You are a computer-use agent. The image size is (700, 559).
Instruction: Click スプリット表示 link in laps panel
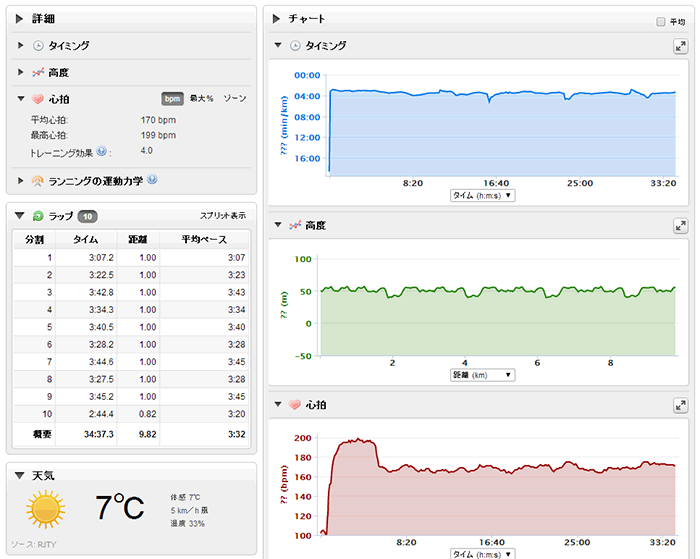coord(223,216)
